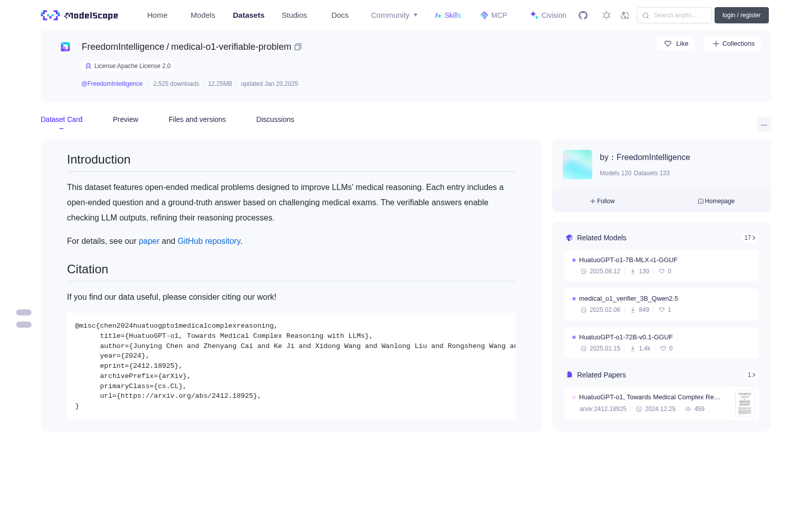
Task: Expand the Community dropdown menu
Action: [394, 15]
